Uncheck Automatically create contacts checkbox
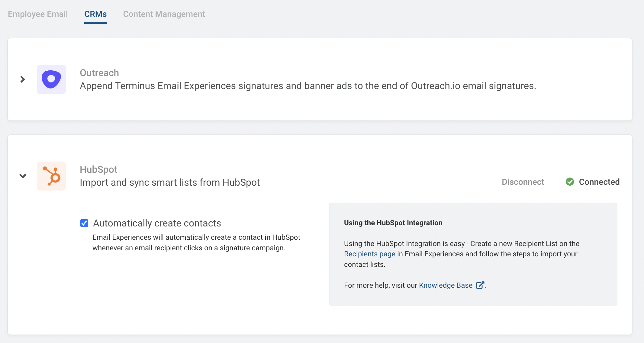Viewport: 644px width, 343px height. pos(84,223)
